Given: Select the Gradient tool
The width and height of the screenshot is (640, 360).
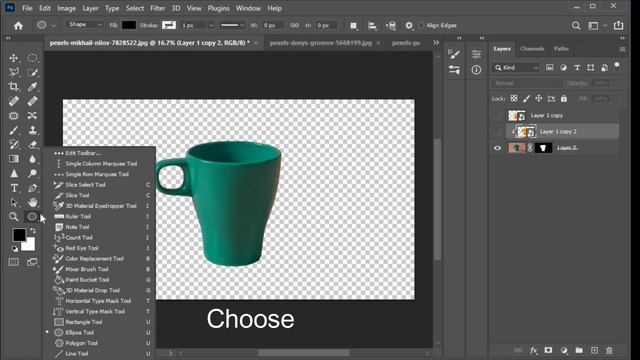Looking at the screenshot, I should click(x=13, y=159).
